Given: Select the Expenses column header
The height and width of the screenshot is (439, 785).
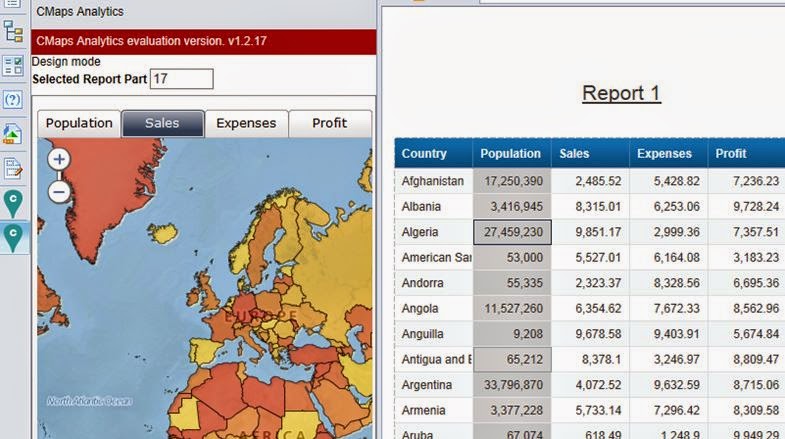Looking at the screenshot, I should pos(668,154).
